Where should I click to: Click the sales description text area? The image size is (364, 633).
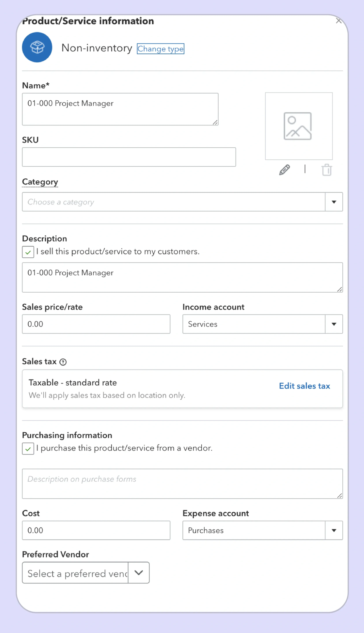[x=182, y=277]
